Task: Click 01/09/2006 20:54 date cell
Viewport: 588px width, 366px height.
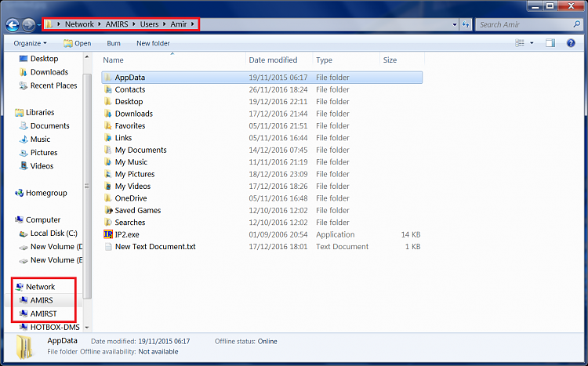Action: coord(278,235)
